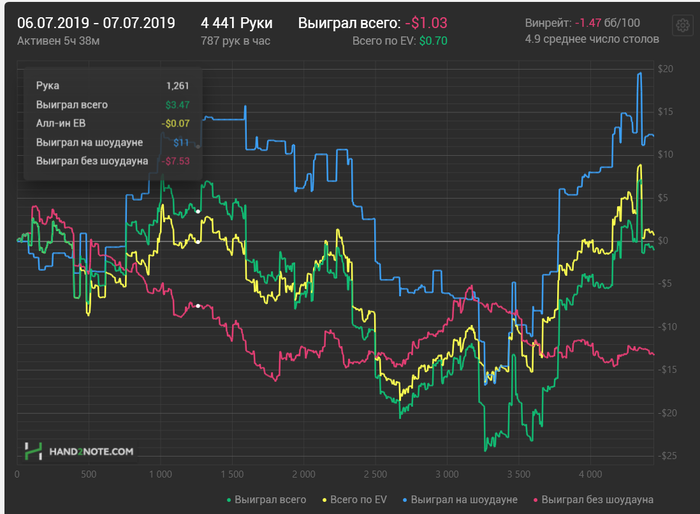Click the '787 рук в час' stat
Screen dimensions: 700x514
pos(236,41)
